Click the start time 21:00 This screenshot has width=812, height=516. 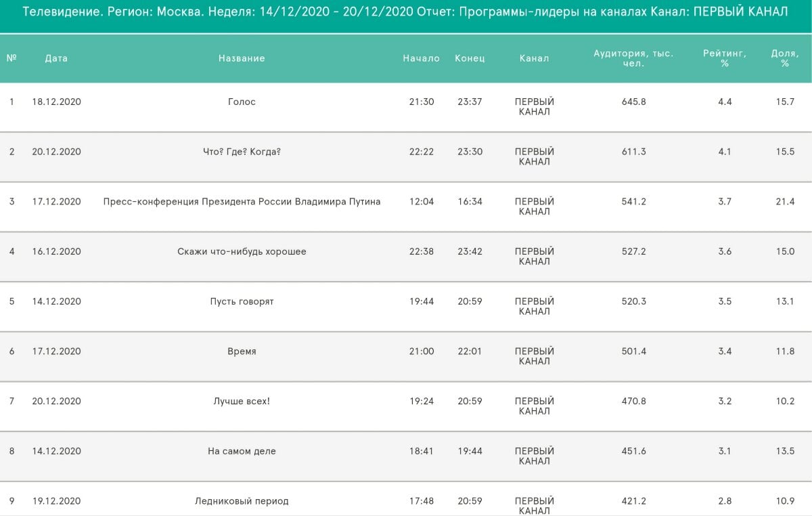coord(422,351)
